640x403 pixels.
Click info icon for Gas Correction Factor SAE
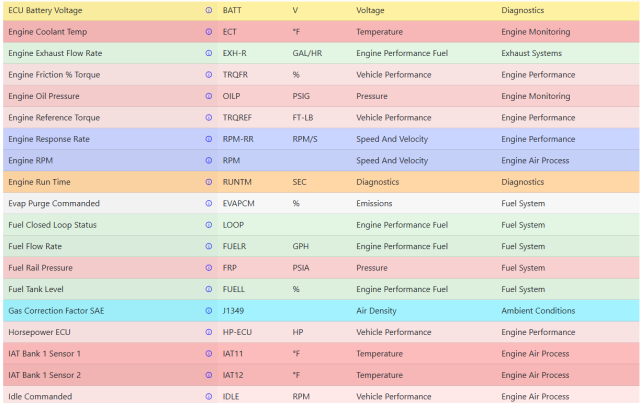click(x=209, y=311)
